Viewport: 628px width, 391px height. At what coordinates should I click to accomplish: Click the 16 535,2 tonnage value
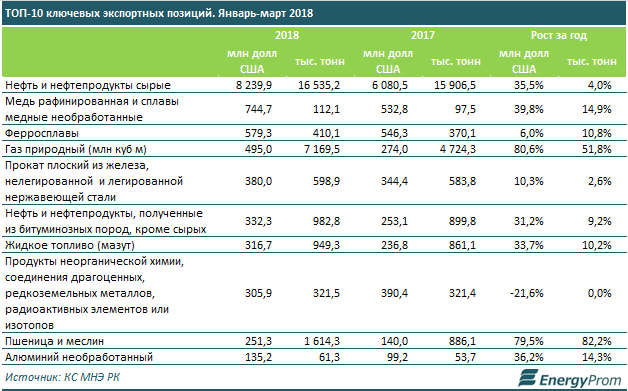[319, 85]
